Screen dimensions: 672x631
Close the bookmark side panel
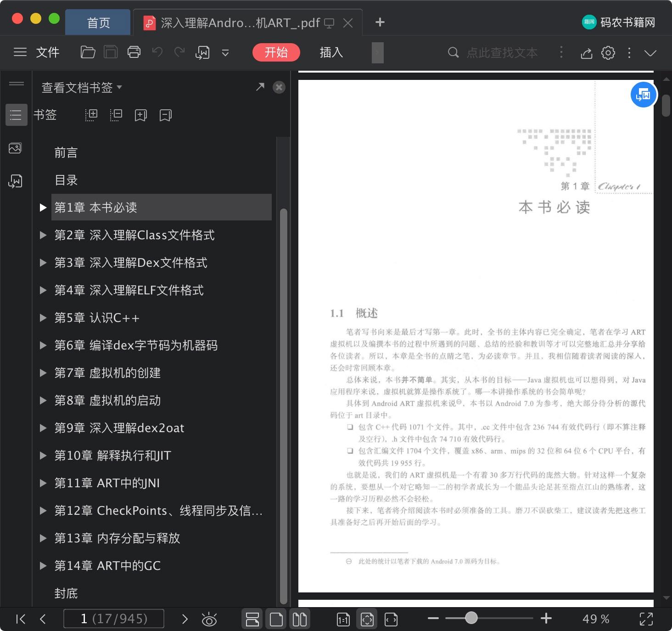[x=279, y=87]
